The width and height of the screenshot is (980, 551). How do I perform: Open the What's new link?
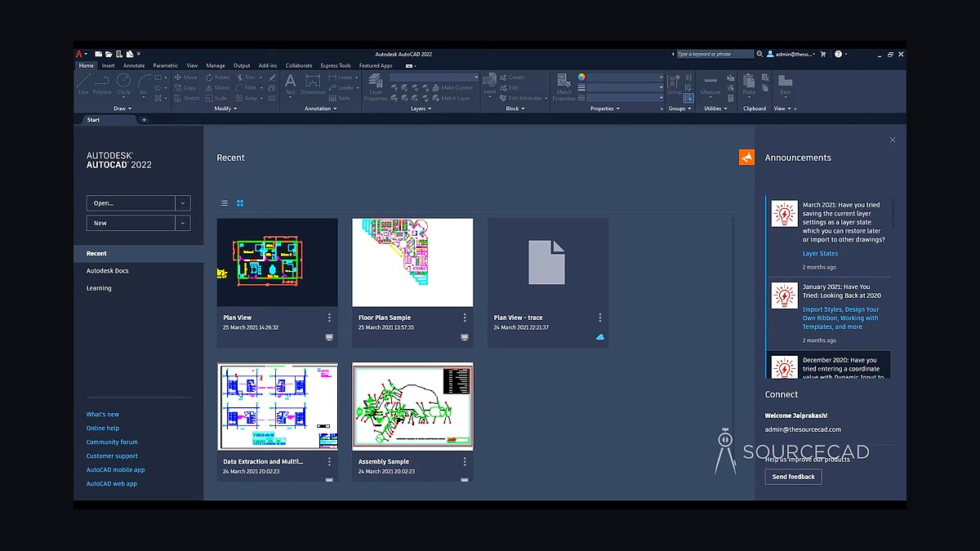click(103, 414)
